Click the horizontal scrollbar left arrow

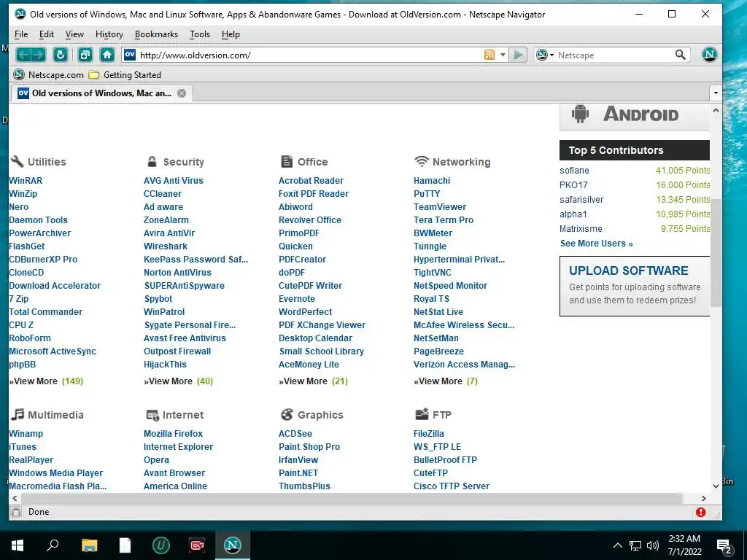pos(15,498)
